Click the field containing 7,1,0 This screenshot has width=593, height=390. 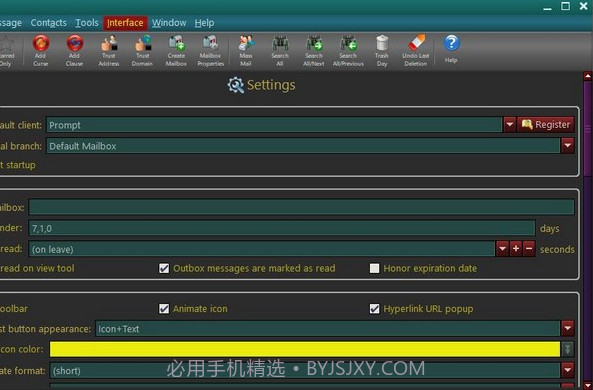click(282, 228)
